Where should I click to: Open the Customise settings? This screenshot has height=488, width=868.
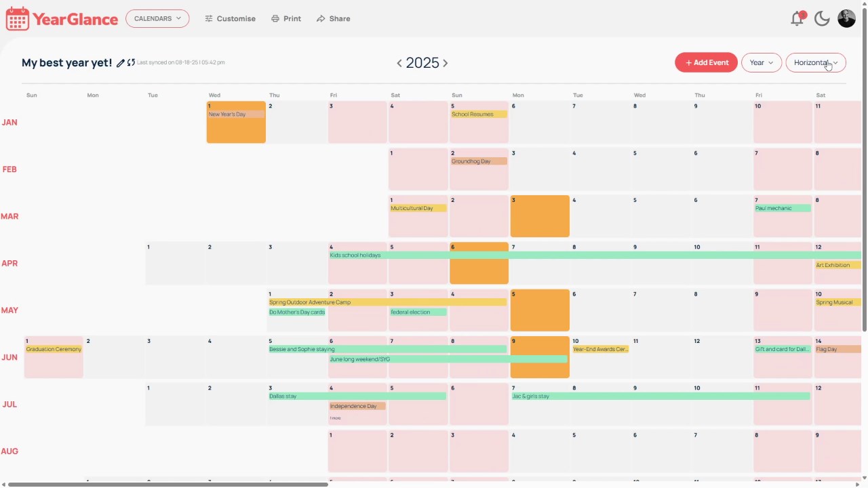coord(231,18)
